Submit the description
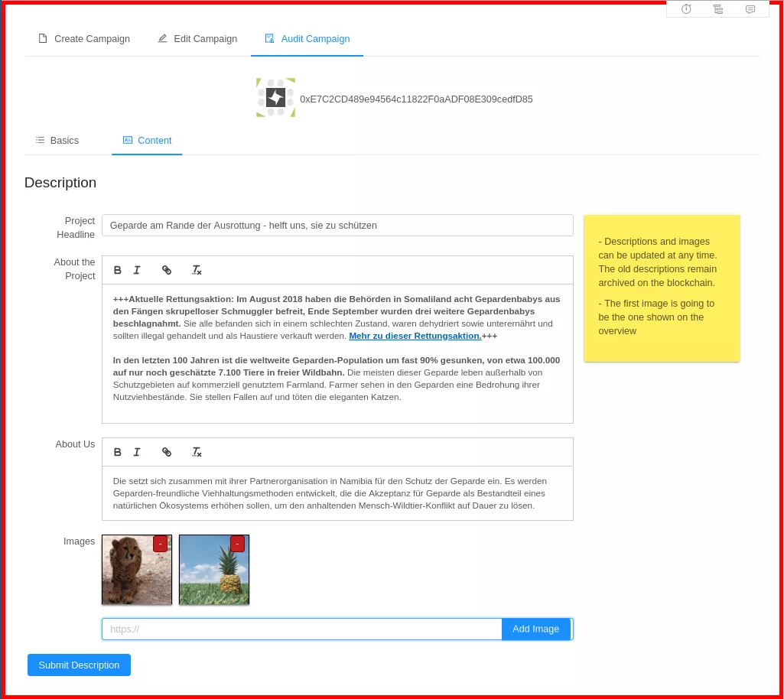 pos(79,665)
